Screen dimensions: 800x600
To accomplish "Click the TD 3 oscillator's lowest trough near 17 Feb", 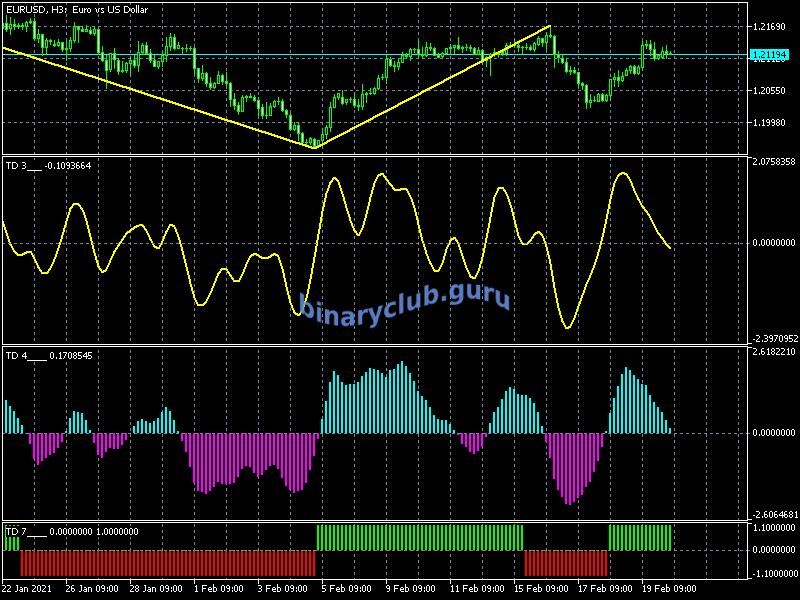I will [x=568, y=327].
